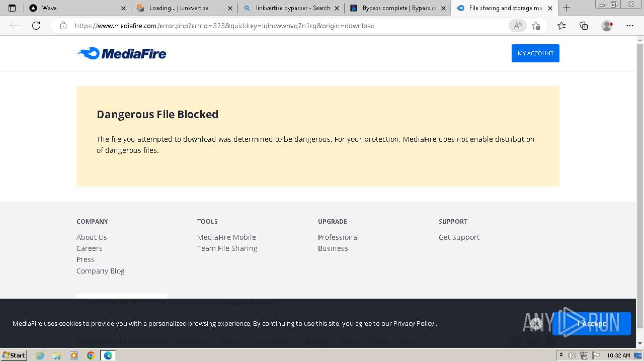
Task: Click the UPGRADE footer heading
Action: coord(333,221)
